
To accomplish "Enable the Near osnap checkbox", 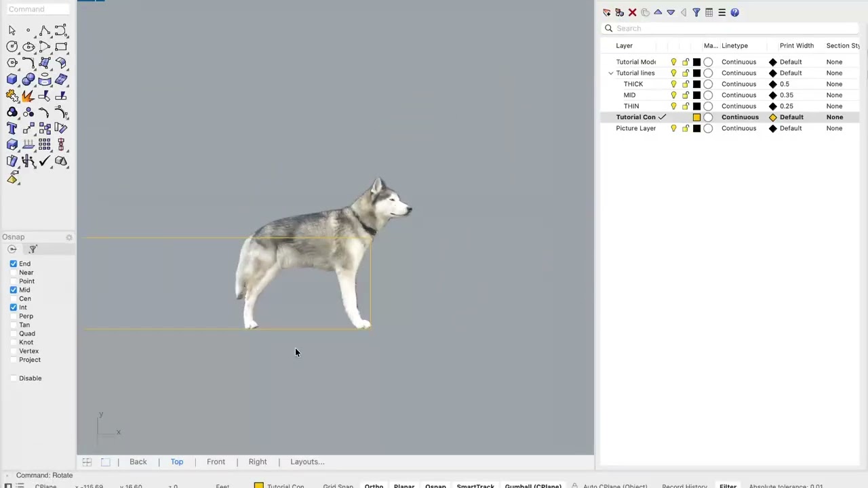I will (14, 272).
